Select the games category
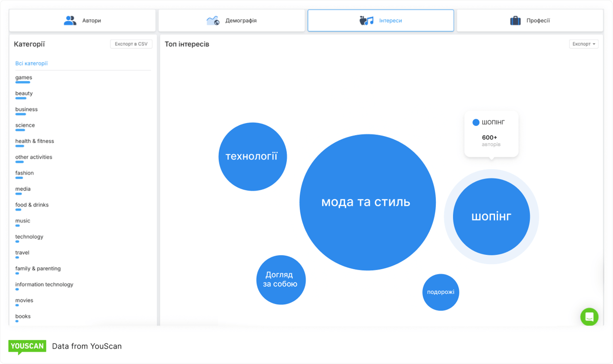Viewport: 613px width, 364px height. pos(24,78)
